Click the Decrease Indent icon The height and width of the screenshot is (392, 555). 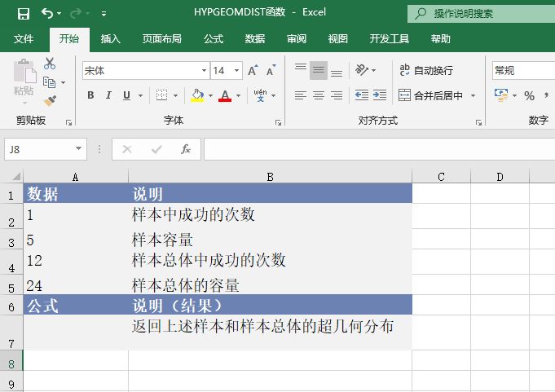(x=362, y=95)
